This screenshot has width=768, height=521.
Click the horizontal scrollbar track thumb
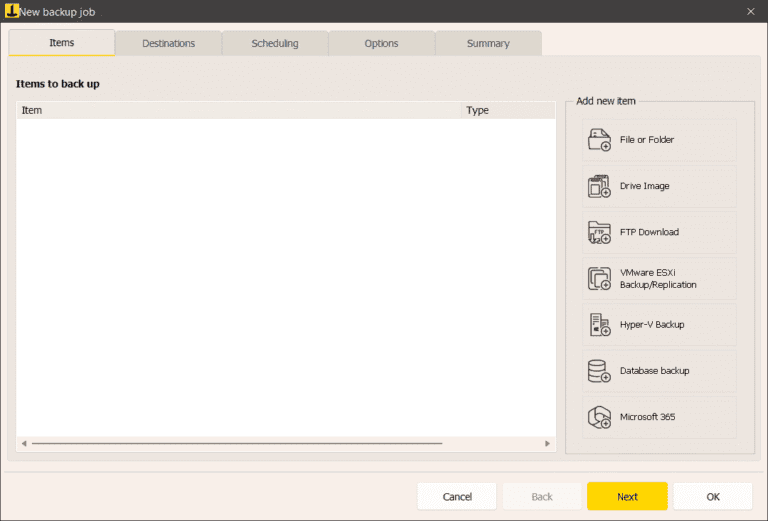pos(237,444)
